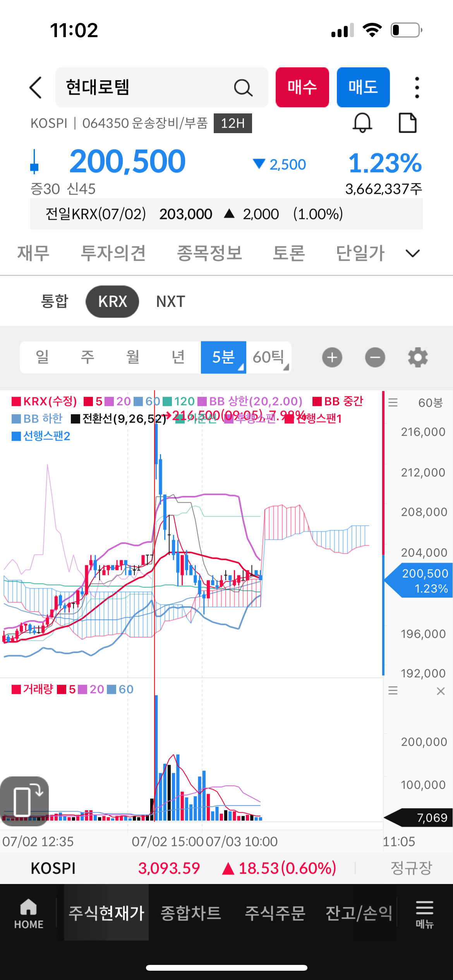
Task: Zoom out chart with minus icon
Action: [x=375, y=357]
